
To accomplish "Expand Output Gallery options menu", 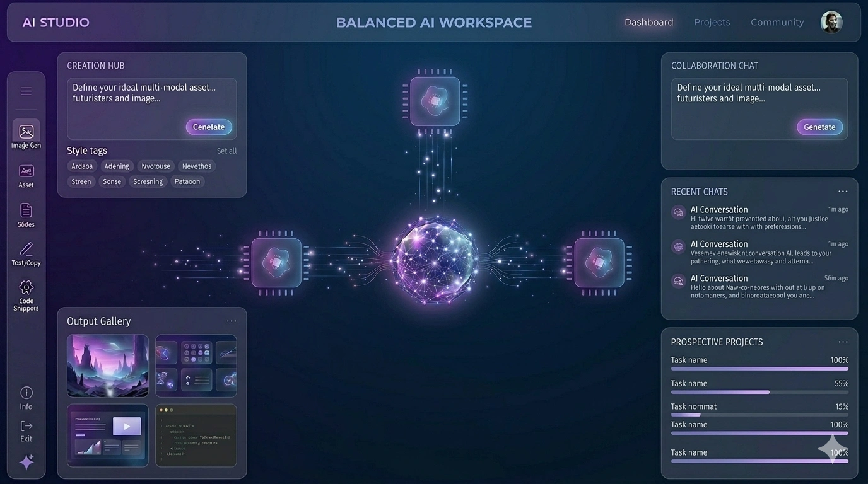I will [x=232, y=321].
